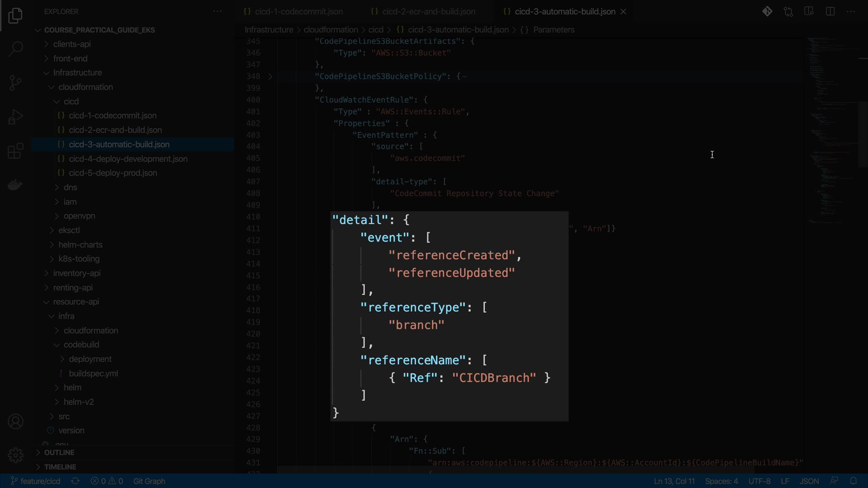Expand the folded CodePipelineS3BucketPolicy block
868x488 pixels.
[270, 76]
